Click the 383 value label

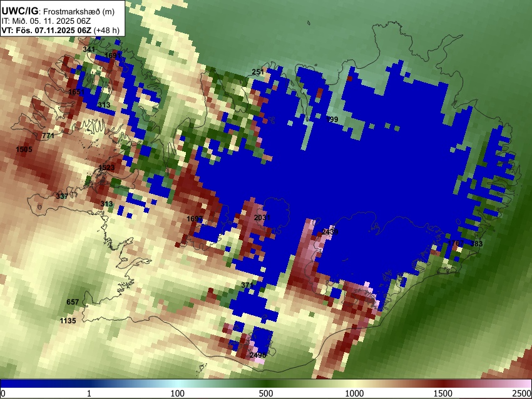476,244
